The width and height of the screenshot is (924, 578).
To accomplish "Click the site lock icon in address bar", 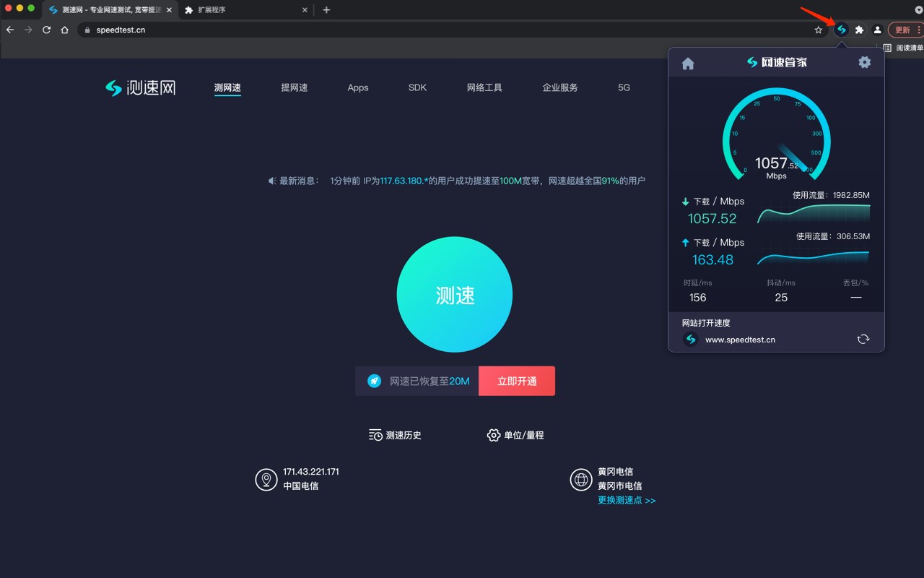I will pyautogui.click(x=87, y=30).
